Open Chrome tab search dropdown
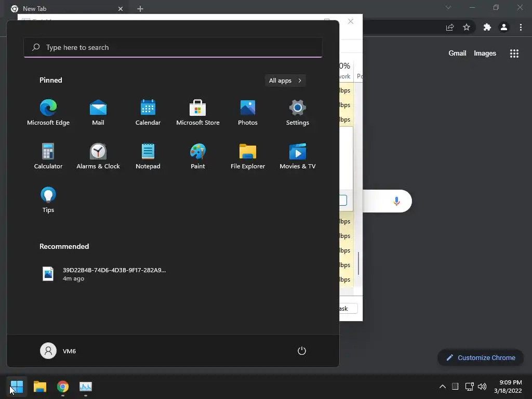Screen dimensions: 532x399 click(x=448, y=7)
